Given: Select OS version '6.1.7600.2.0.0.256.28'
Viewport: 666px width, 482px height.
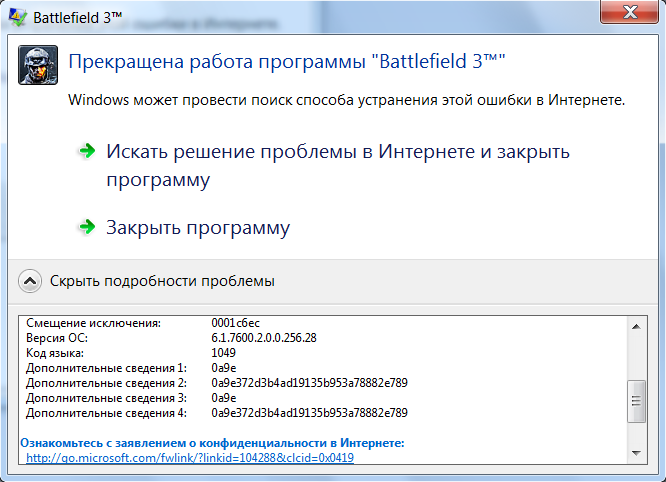Looking at the screenshot, I should pyautogui.click(x=264, y=338).
